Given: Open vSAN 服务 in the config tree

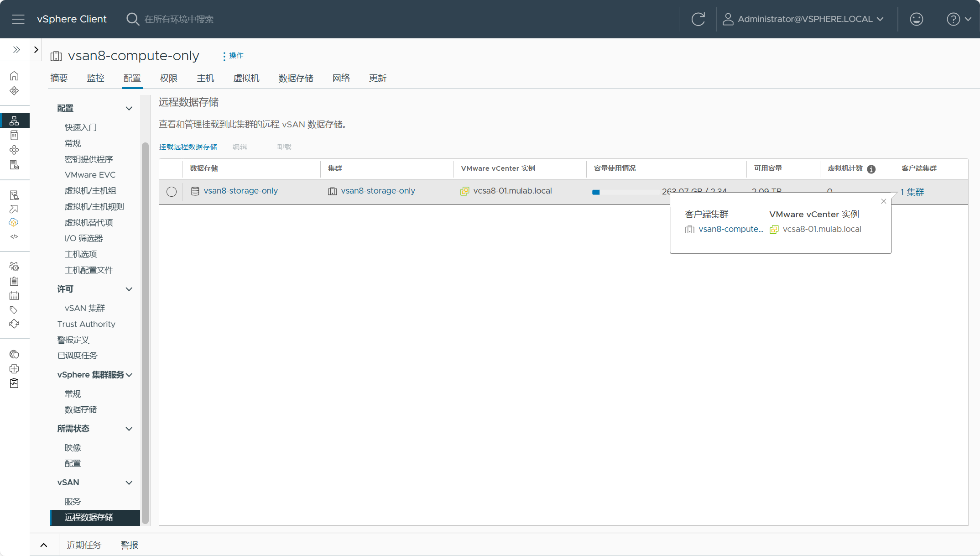Looking at the screenshot, I should [x=73, y=502].
